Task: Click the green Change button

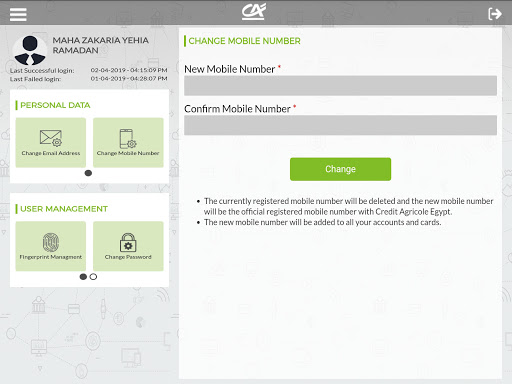Action: pos(340,169)
